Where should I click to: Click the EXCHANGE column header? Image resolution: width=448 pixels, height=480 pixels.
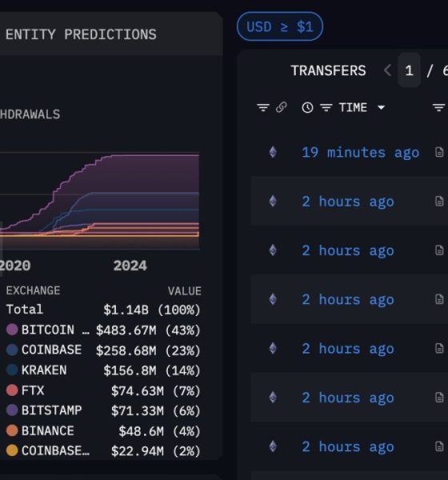(x=33, y=290)
